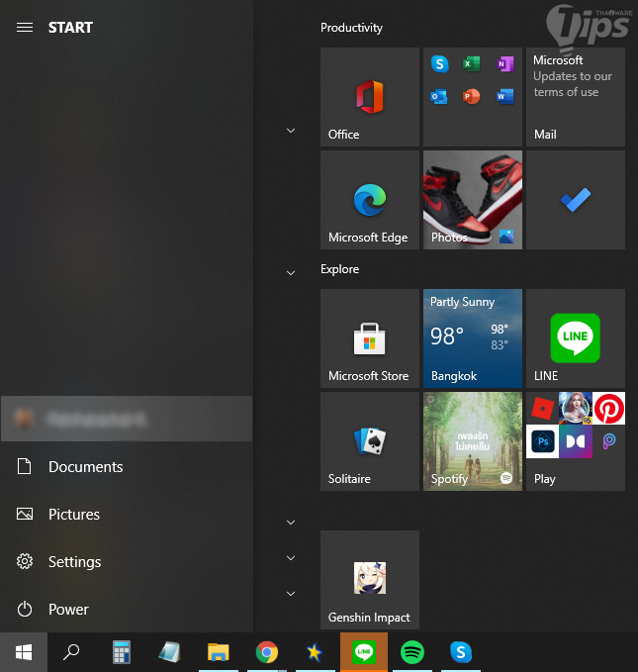Expand the hamburger menu next to START
Image resolution: width=638 pixels, height=672 pixels.
[25, 28]
